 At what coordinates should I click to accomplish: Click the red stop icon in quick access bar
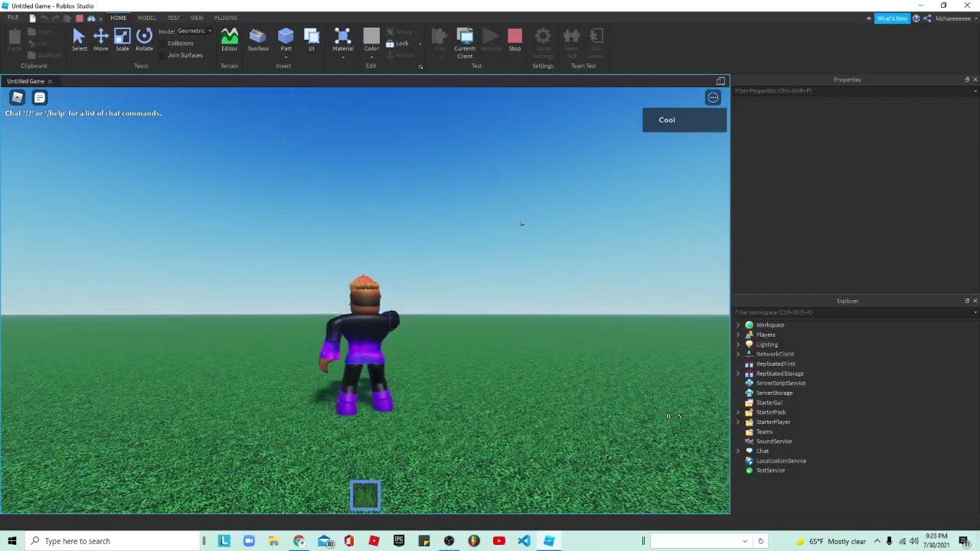(79, 18)
